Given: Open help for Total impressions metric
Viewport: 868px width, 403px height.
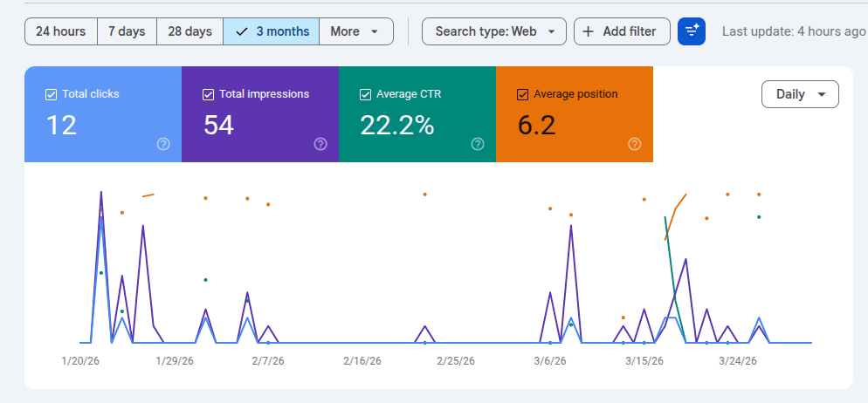Looking at the screenshot, I should click(320, 144).
